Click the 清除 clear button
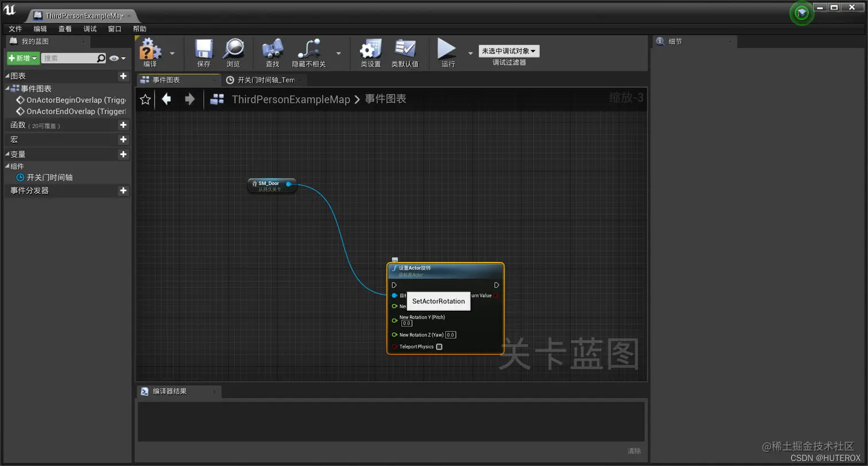This screenshot has width=868, height=466. pyautogui.click(x=634, y=451)
